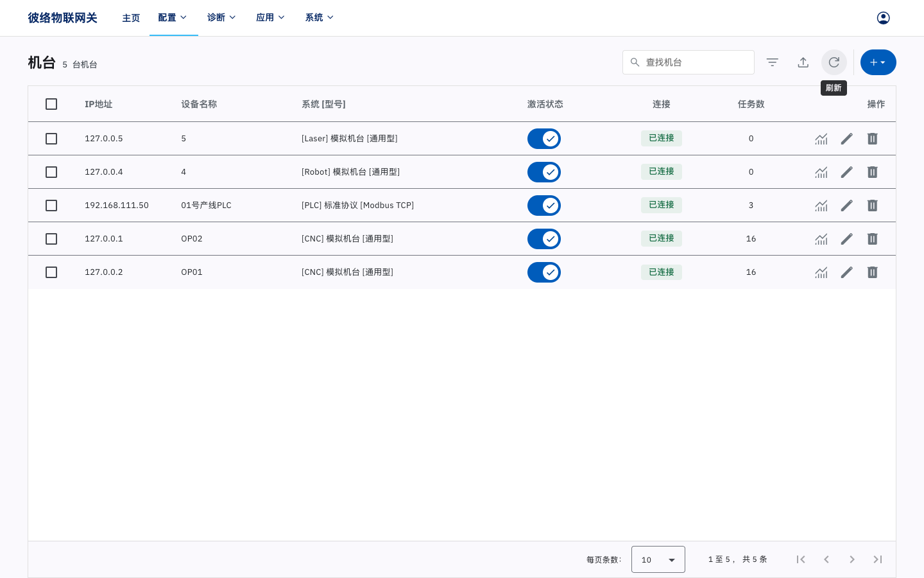Edit the machine named 4

(x=847, y=172)
